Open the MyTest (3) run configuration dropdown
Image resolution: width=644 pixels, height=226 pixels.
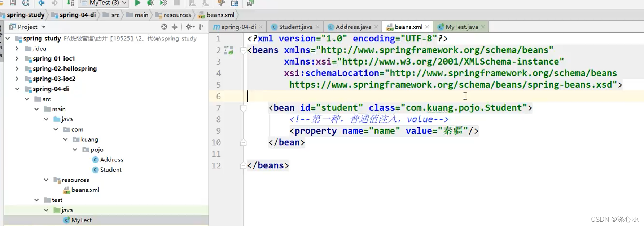click(x=104, y=3)
